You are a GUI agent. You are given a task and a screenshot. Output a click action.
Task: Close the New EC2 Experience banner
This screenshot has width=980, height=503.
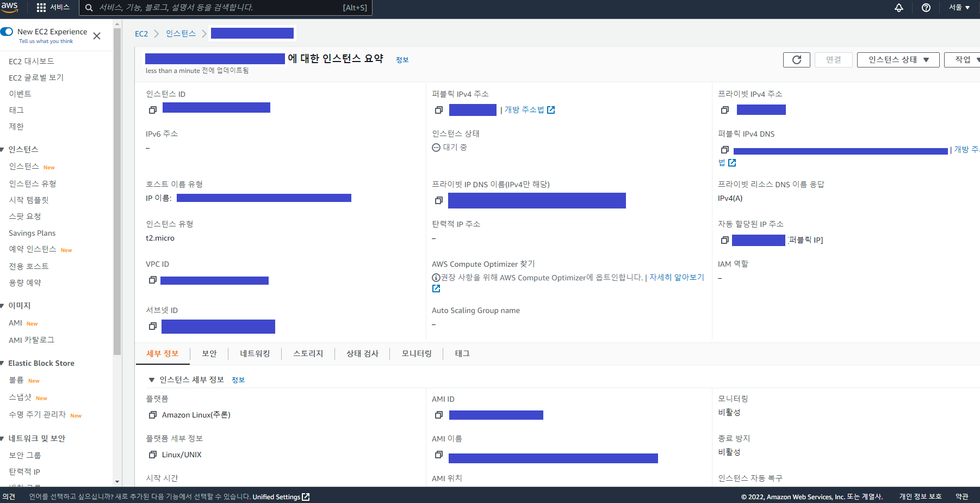click(97, 36)
